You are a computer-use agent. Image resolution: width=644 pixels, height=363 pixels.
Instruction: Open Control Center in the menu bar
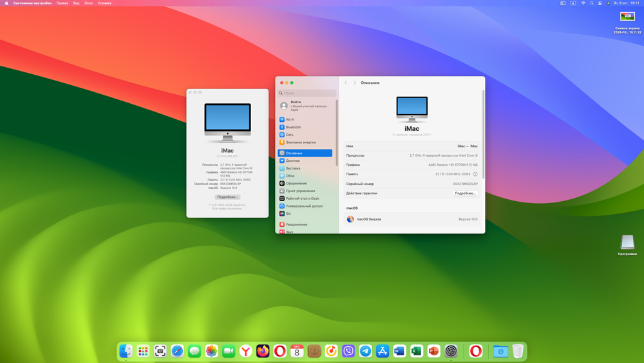click(x=600, y=3)
